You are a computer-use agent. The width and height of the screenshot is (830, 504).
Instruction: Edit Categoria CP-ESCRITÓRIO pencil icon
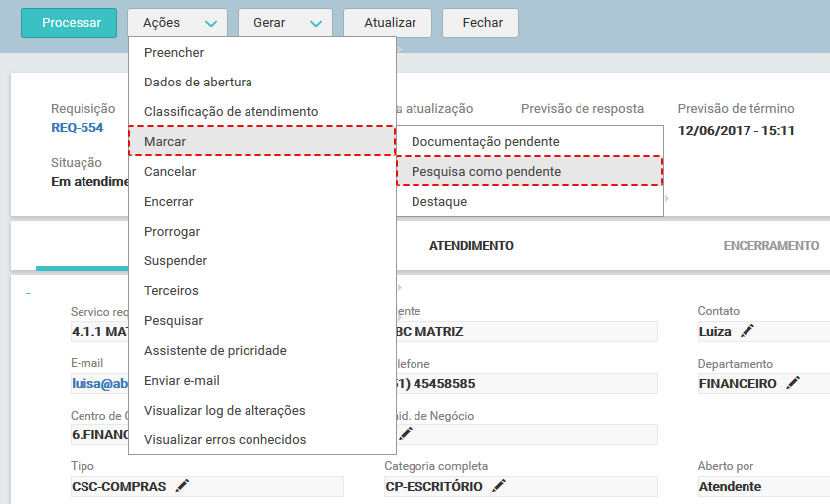point(499,485)
